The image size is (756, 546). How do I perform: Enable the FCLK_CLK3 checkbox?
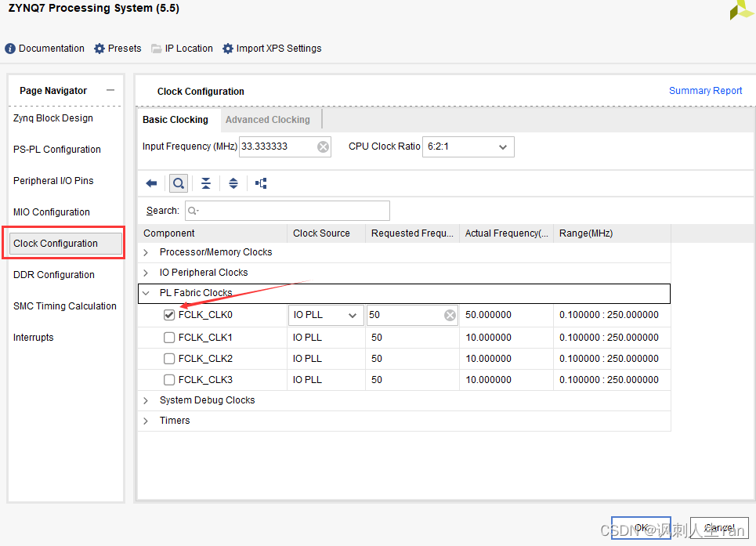point(168,380)
